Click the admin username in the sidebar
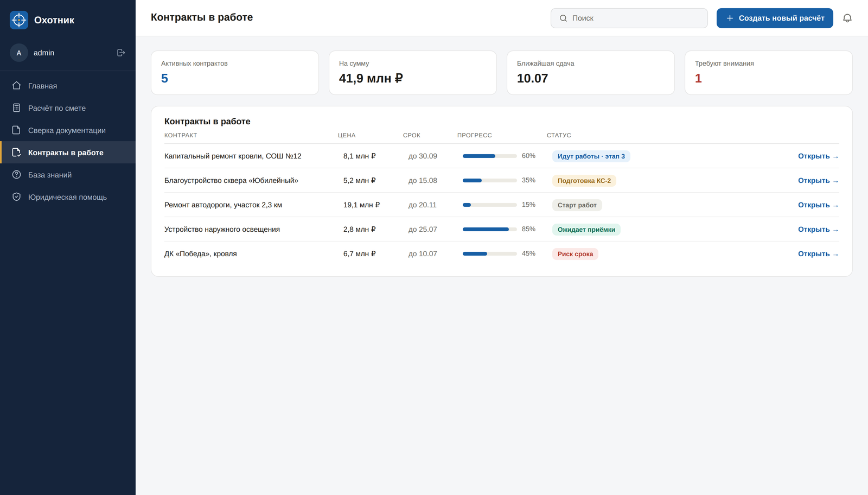Screen dimensions: 868x495 [x=44, y=53]
